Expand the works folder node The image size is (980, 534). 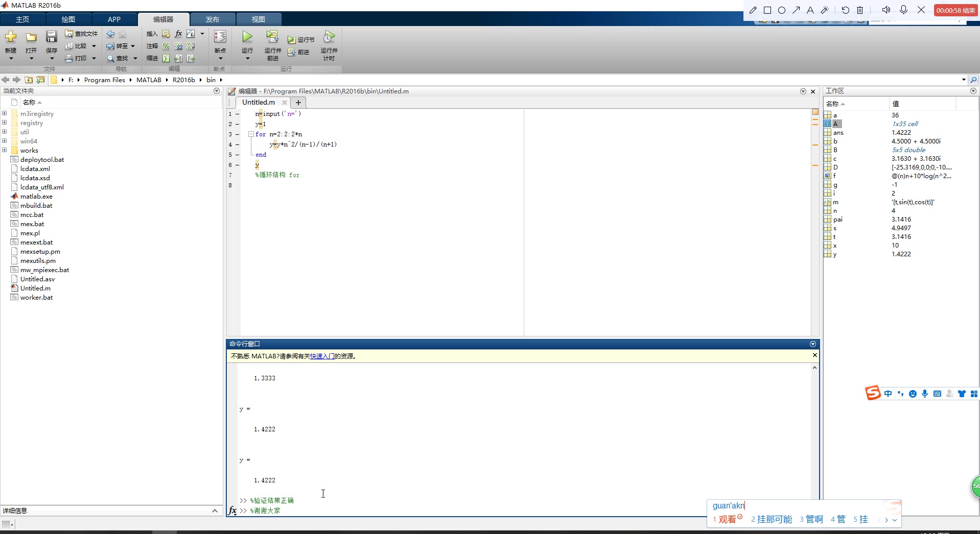5,150
